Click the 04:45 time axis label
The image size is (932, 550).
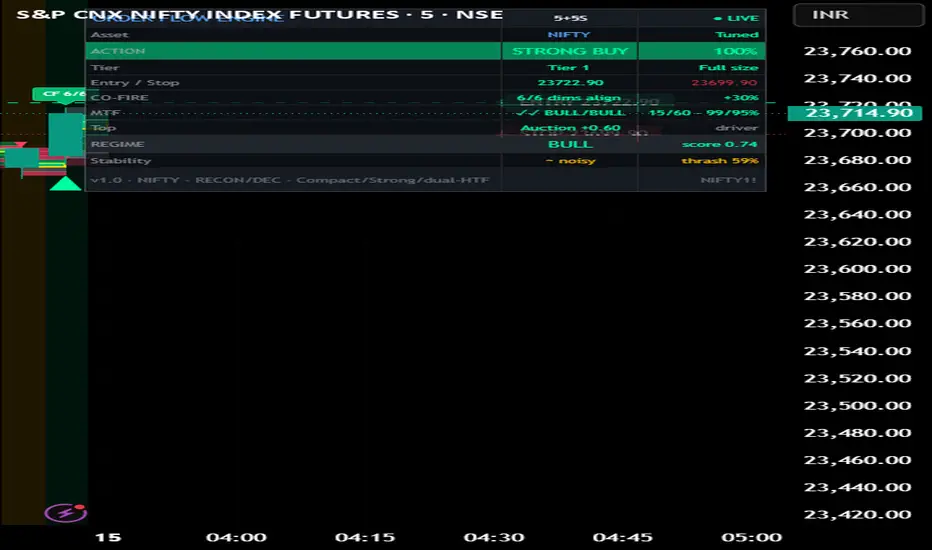coord(623,538)
